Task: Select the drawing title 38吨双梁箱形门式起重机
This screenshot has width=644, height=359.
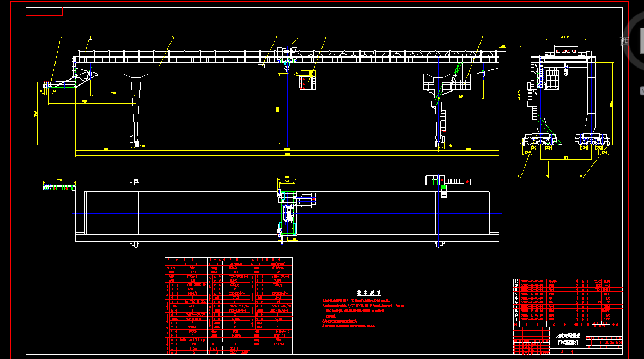Action: (x=567, y=339)
